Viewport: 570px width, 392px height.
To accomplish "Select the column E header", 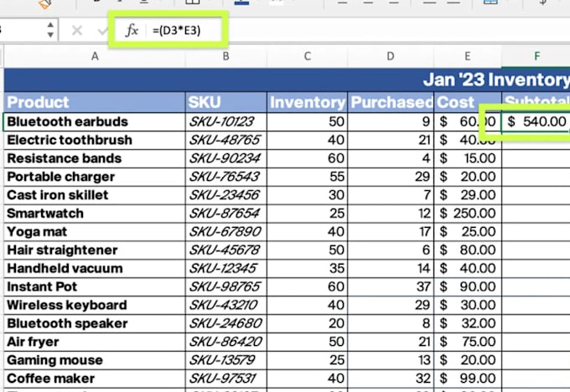I will [467, 56].
